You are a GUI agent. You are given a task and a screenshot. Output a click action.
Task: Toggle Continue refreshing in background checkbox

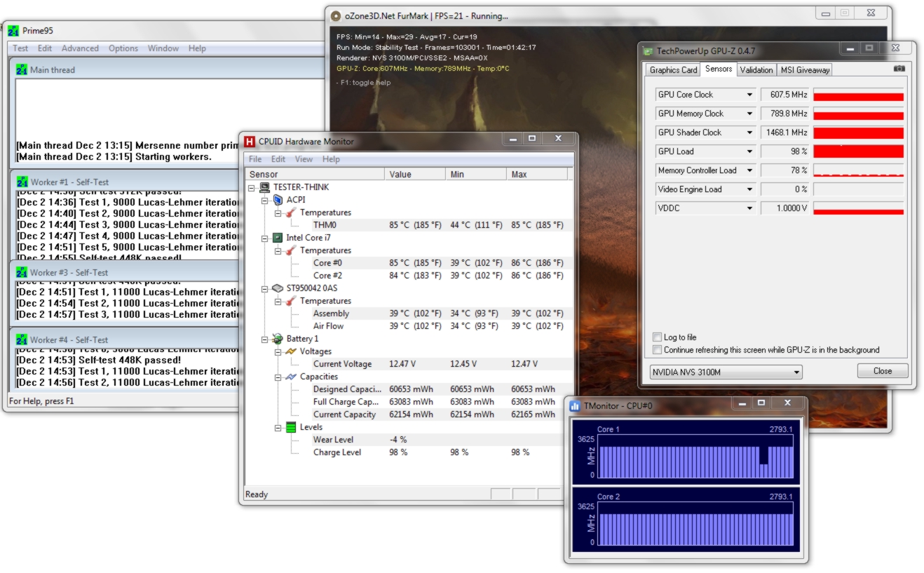pos(657,349)
